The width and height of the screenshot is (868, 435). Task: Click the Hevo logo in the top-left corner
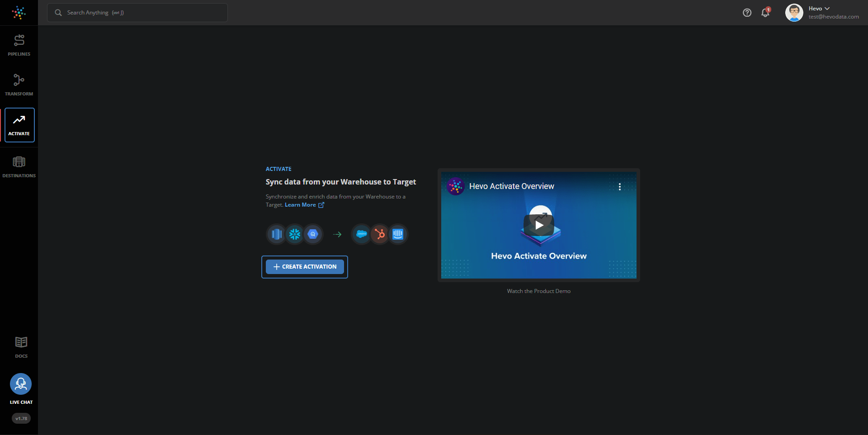[19, 13]
